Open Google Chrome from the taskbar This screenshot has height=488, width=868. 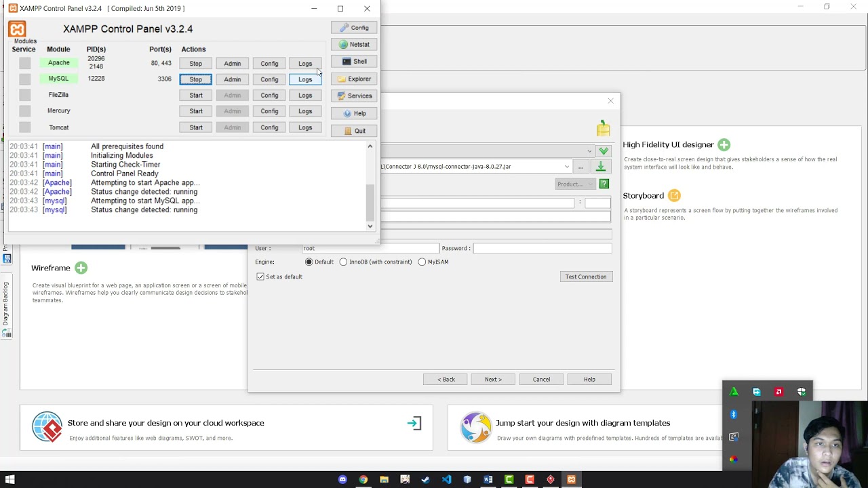tap(363, 479)
